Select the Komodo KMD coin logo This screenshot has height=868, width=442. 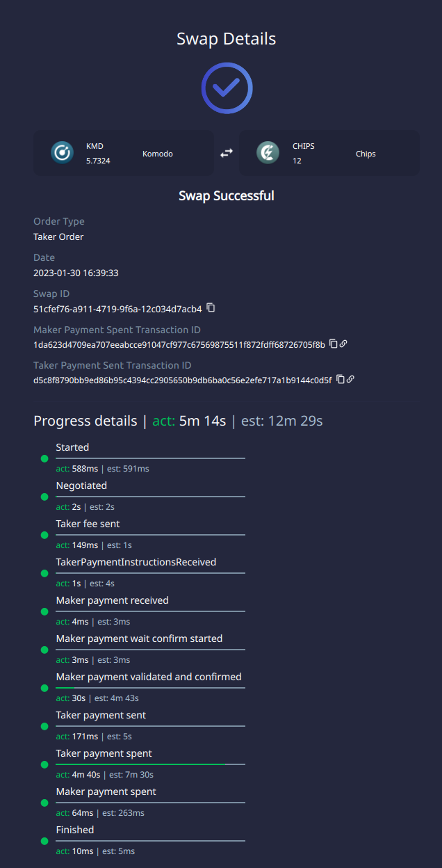tap(63, 152)
